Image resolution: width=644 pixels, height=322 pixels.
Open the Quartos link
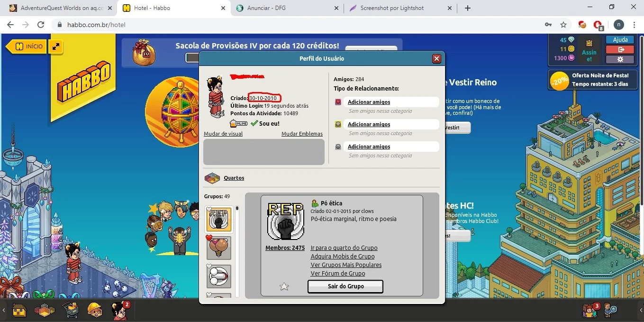click(x=234, y=178)
